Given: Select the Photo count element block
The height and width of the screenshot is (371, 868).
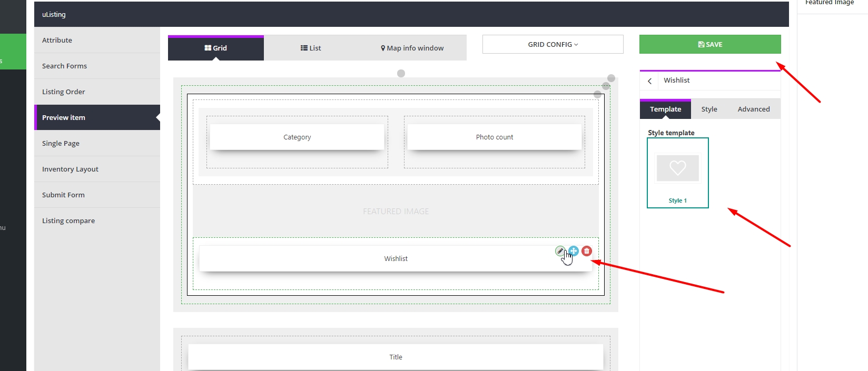Looking at the screenshot, I should 494,137.
